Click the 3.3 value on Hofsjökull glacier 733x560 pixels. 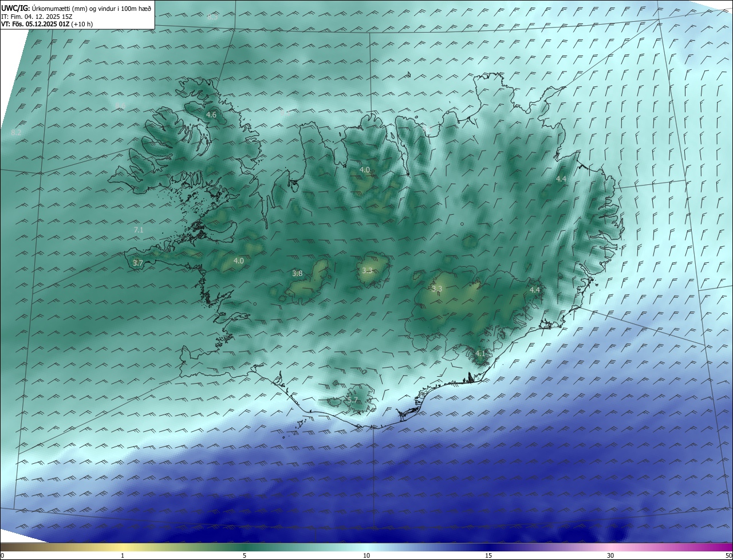coord(367,270)
